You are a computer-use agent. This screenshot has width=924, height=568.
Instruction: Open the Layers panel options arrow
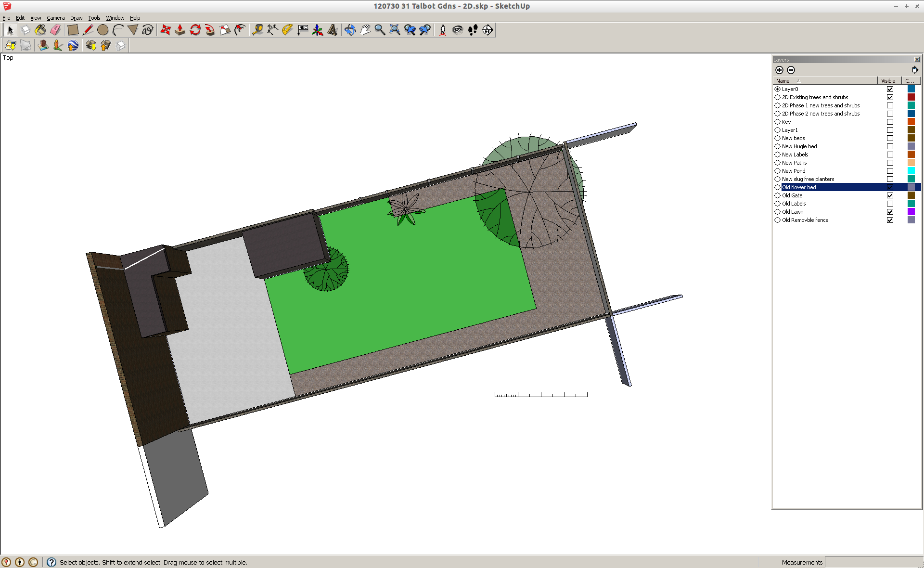click(915, 69)
